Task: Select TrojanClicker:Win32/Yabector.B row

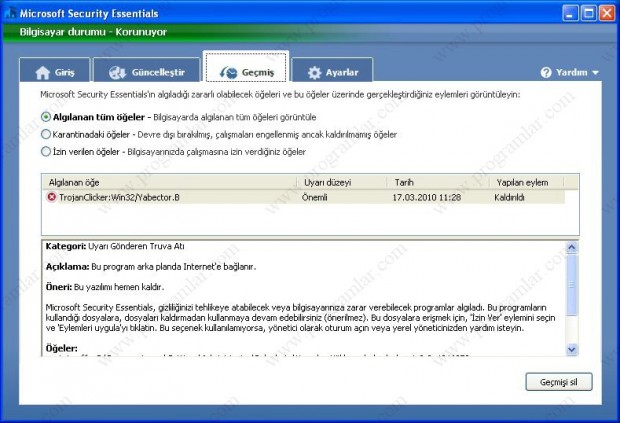Action: point(304,197)
